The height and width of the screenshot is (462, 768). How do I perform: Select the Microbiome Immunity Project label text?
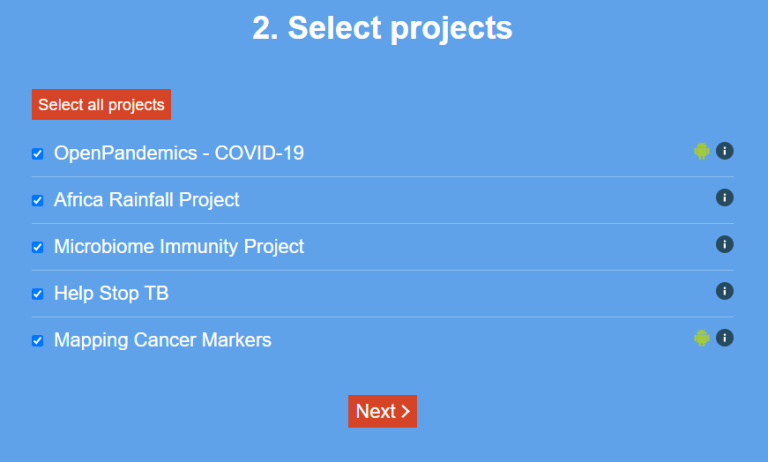click(178, 246)
